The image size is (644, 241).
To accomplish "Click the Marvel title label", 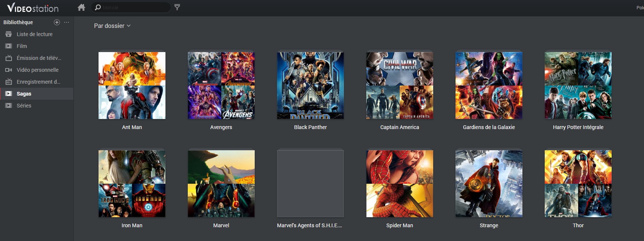I will [221, 225].
